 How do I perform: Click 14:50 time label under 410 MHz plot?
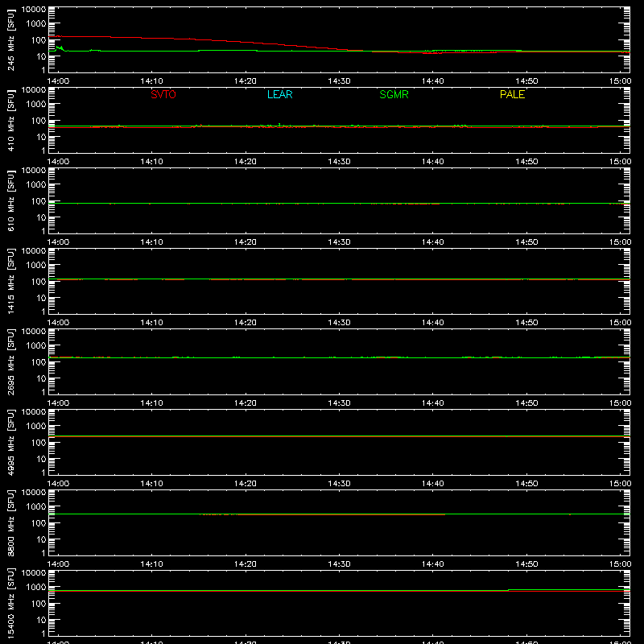(526, 162)
